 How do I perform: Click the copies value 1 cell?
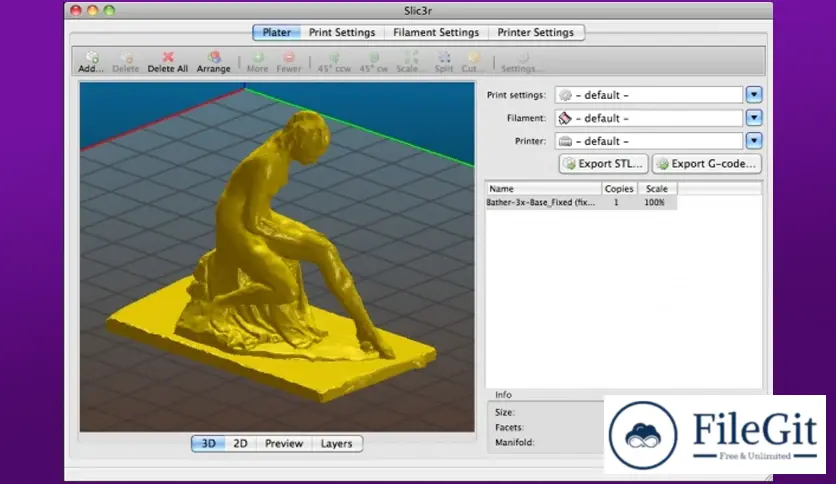616,203
